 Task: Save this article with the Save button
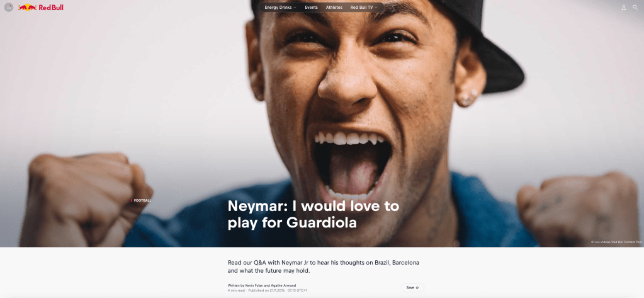click(413, 288)
